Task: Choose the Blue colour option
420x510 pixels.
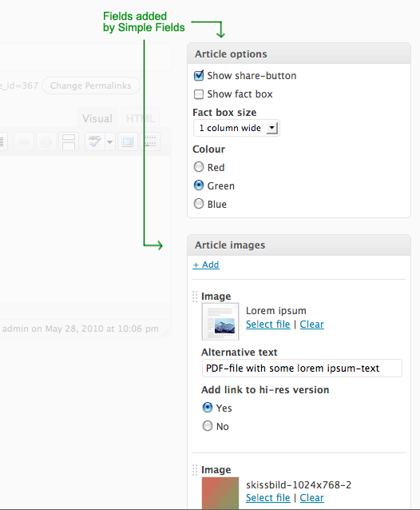Action: (x=199, y=204)
